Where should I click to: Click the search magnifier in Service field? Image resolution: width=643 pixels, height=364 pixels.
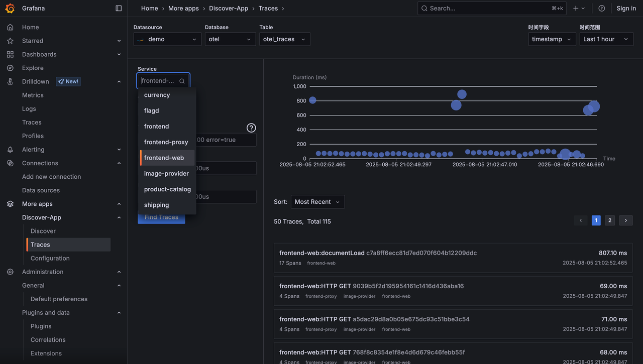182,81
